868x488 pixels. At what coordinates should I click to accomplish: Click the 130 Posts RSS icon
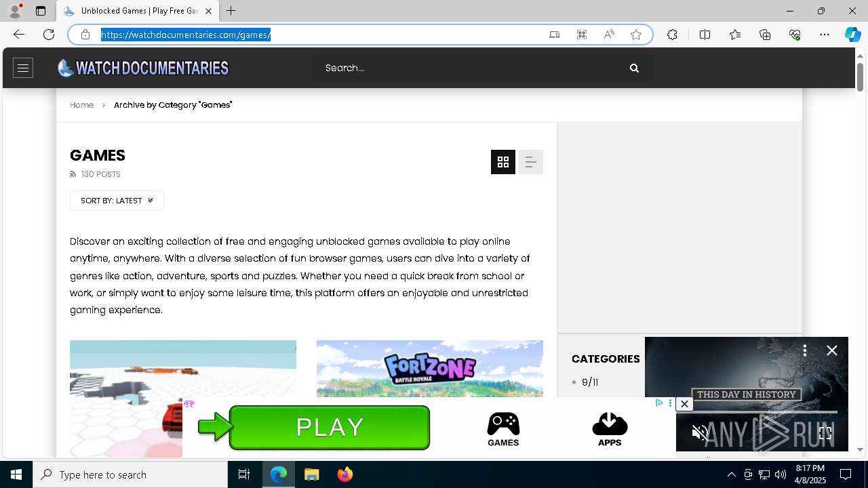(x=73, y=174)
